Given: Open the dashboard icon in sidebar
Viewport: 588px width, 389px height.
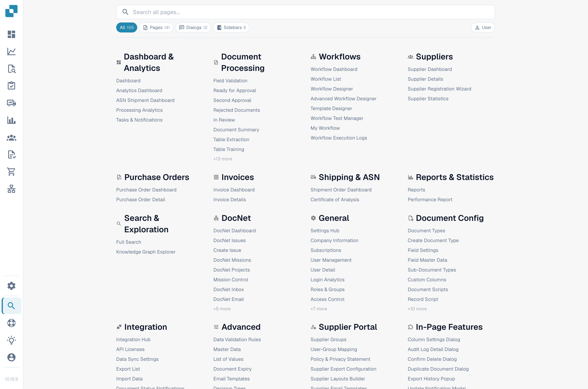Looking at the screenshot, I should (x=11, y=34).
